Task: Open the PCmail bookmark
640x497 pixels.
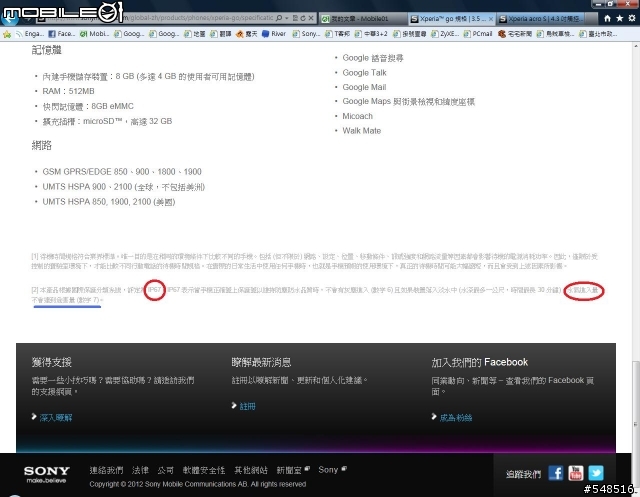Action: point(478,34)
